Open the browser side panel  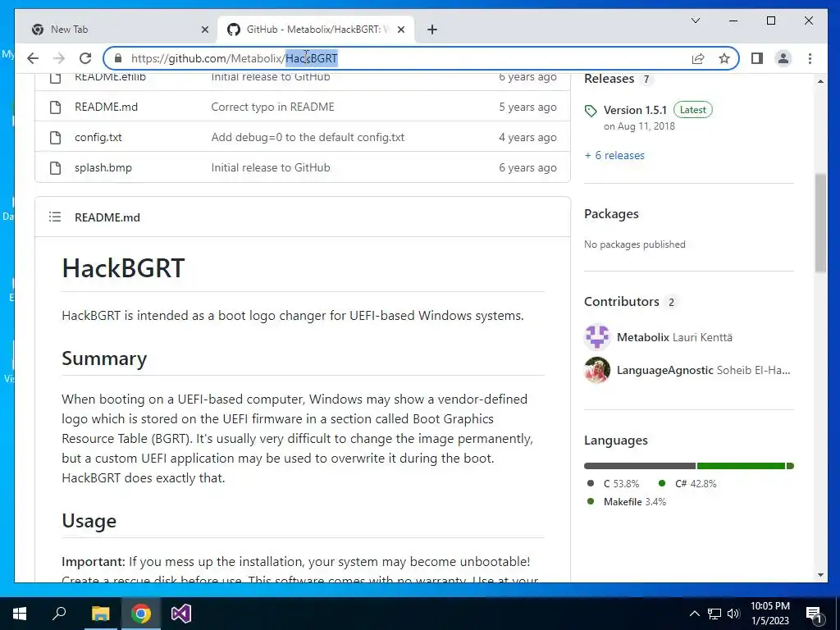coord(757,58)
